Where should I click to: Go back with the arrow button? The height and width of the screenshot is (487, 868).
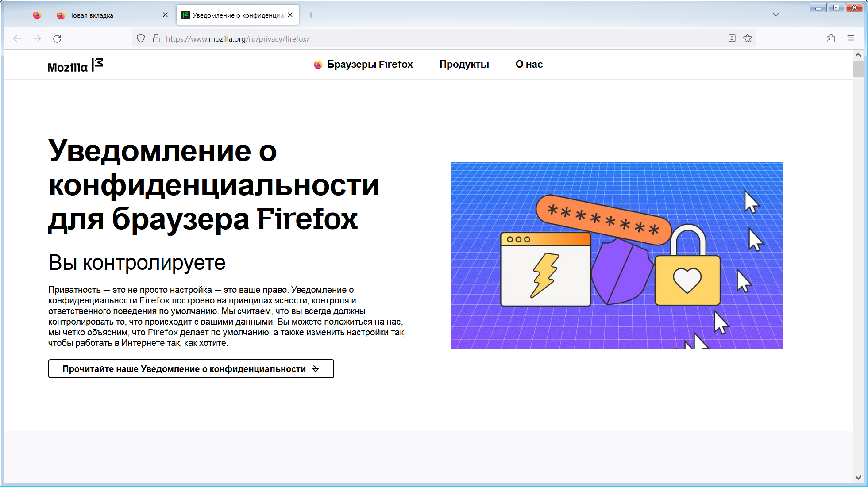[17, 39]
